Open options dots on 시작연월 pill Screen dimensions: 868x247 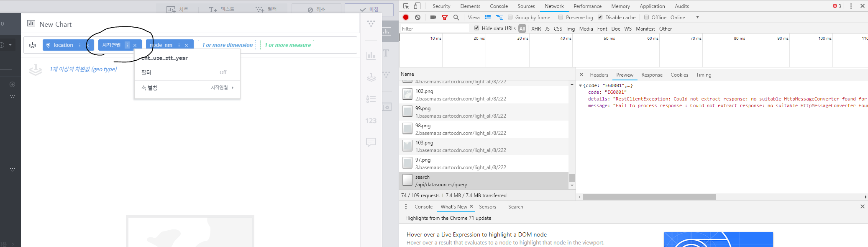[x=127, y=45]
